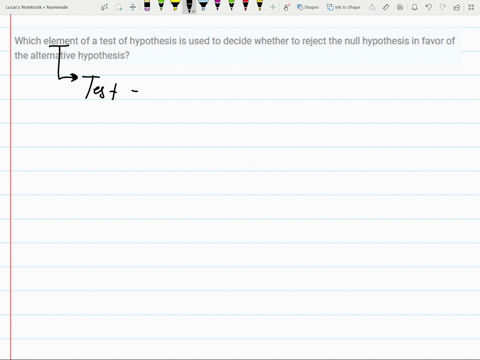Select the Eraser tool
480x360 pixels.
click(x=147, y=6)
